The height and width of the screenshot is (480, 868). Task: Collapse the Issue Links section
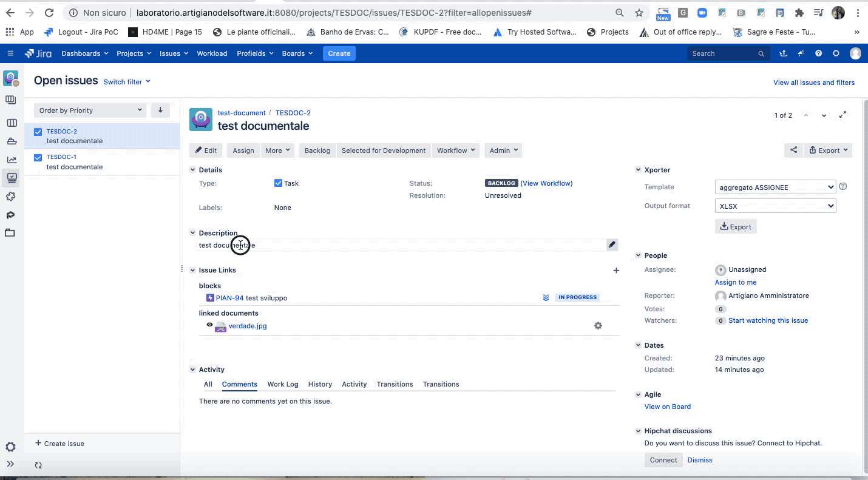pos(192,269)
